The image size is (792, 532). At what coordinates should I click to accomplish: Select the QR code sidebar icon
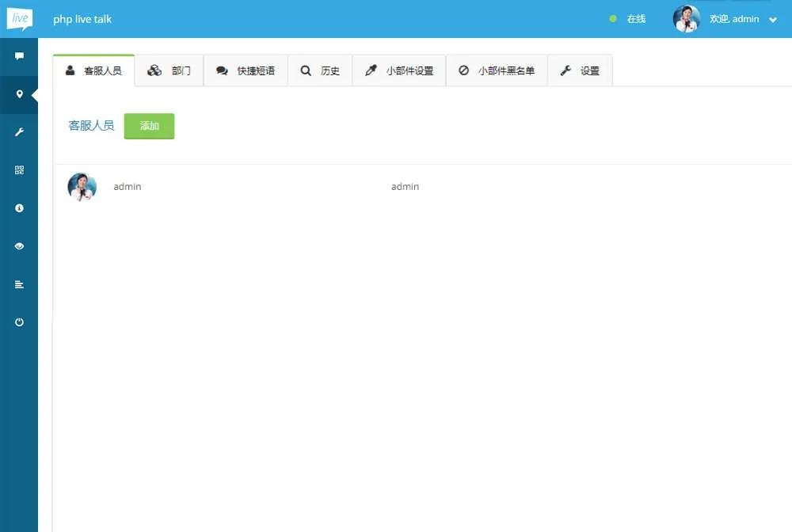[19, 170]
